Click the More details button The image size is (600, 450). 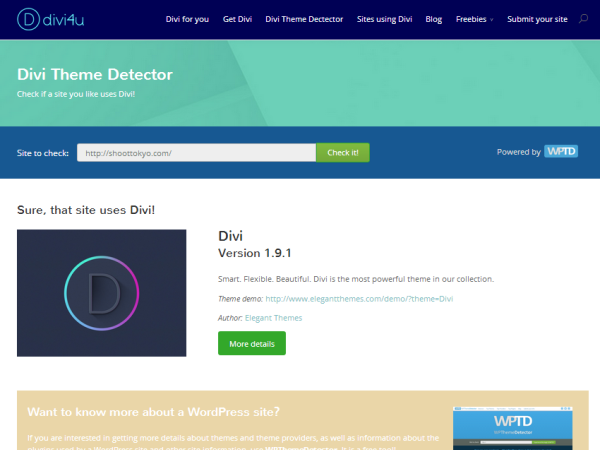coord(252,343)
